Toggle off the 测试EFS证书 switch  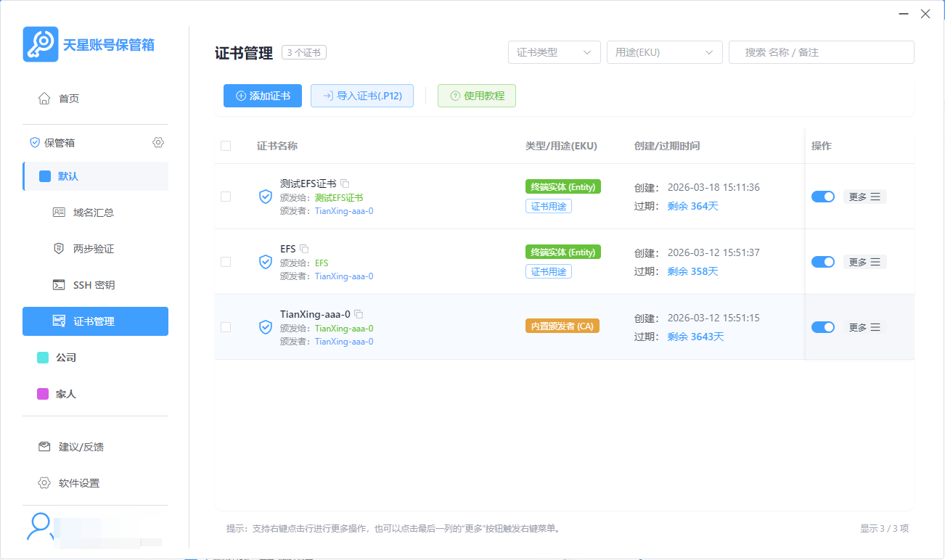tap(823, 196)
